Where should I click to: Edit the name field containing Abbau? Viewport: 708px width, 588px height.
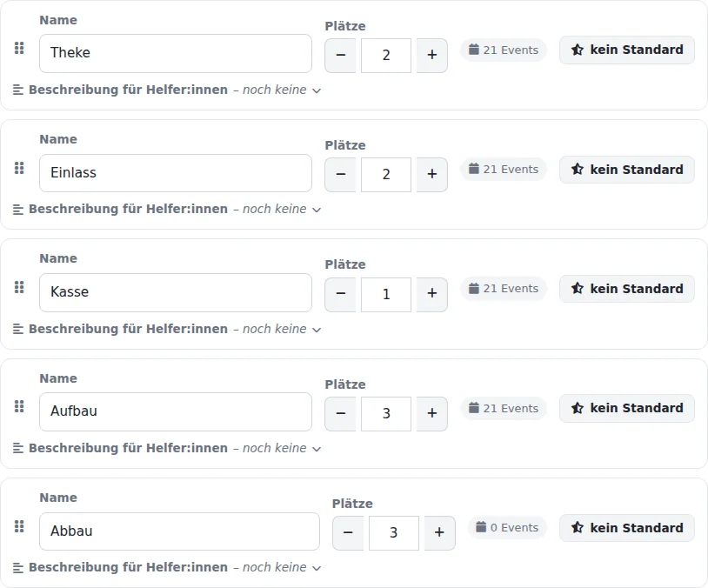coord(179,531)
